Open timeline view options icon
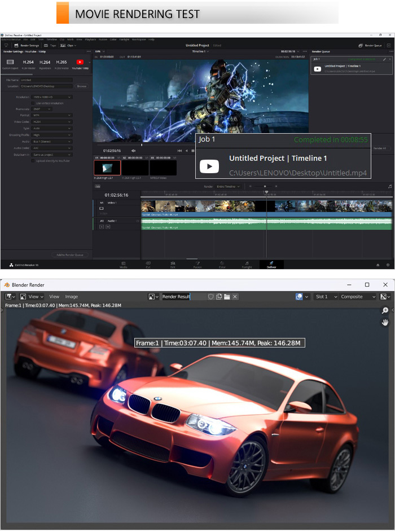 point(98,186)
